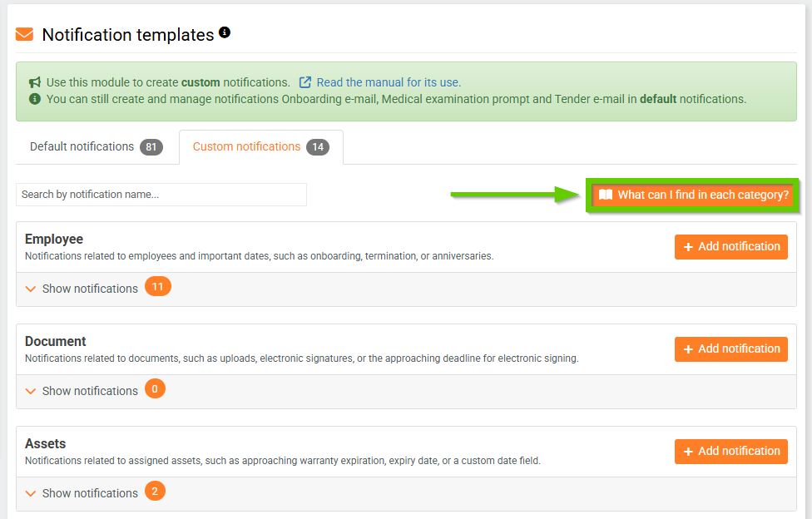Open What can I find in each category

click(703, 195)
